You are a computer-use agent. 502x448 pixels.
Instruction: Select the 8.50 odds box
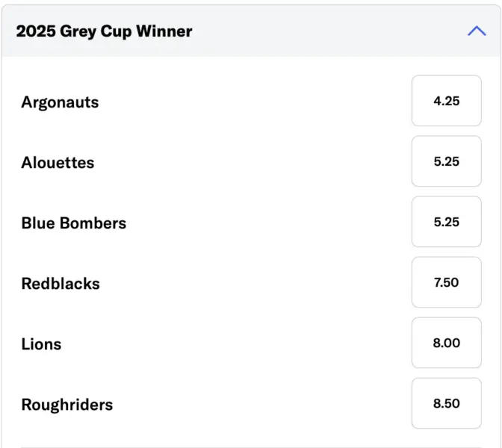446,403
